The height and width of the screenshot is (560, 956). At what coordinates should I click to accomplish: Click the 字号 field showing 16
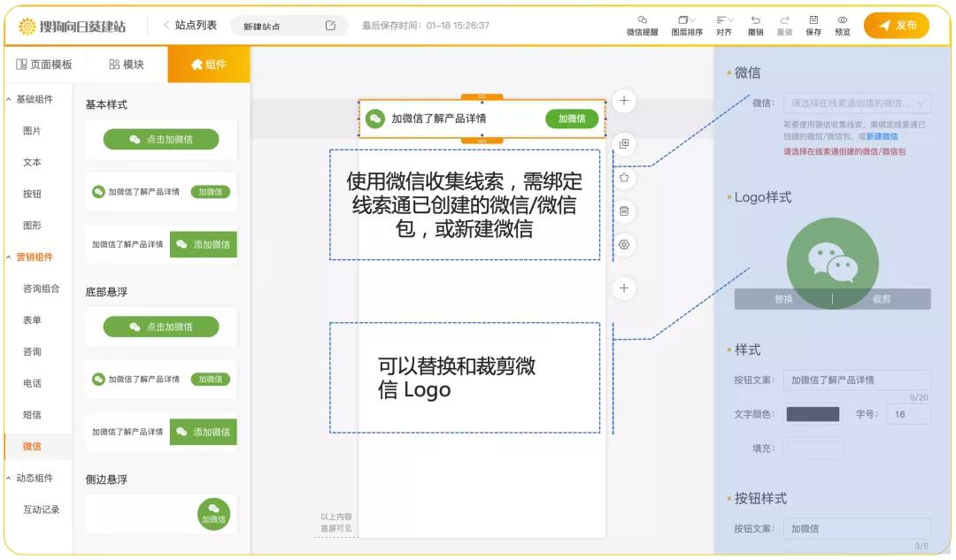909,414
